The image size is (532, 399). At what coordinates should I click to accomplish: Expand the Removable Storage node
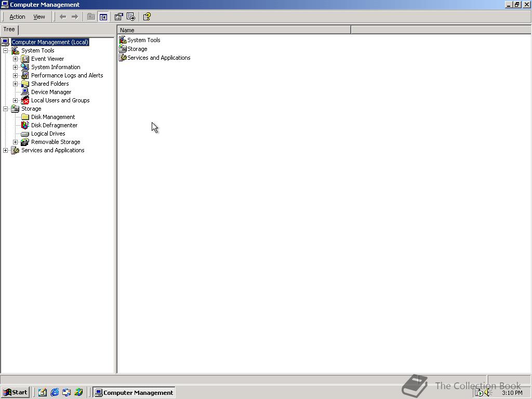point(15,142)
